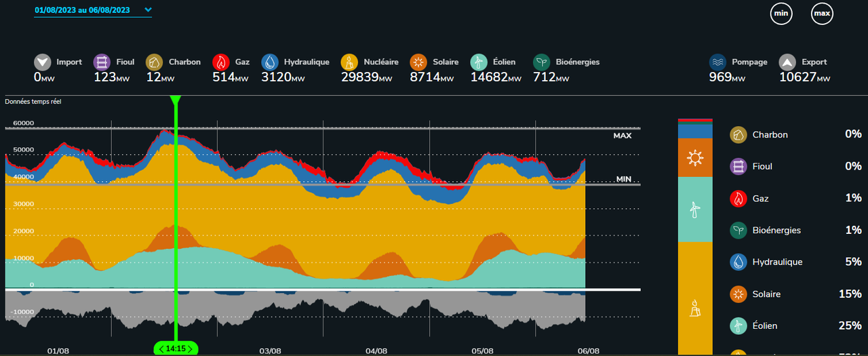The width and height of the screenshot is (868, 356).
Task: Click the nuclear tower icon in stacked bar
Action: (694, 308)
